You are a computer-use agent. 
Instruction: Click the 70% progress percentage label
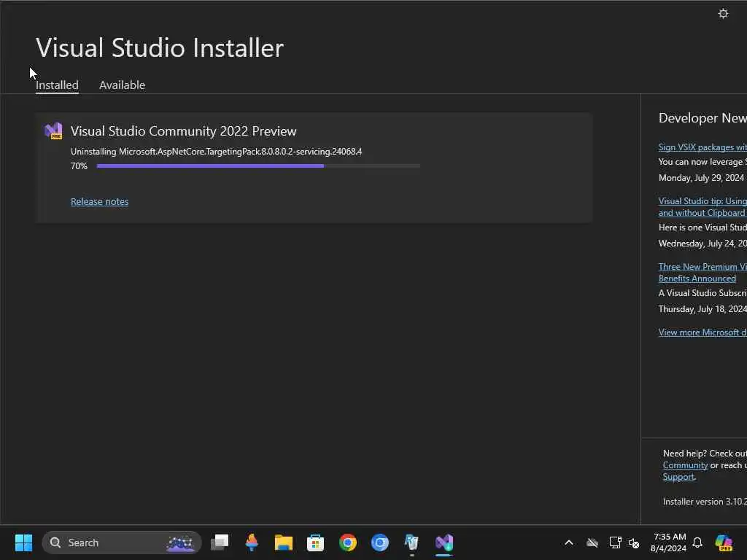(x=79, y=166)
